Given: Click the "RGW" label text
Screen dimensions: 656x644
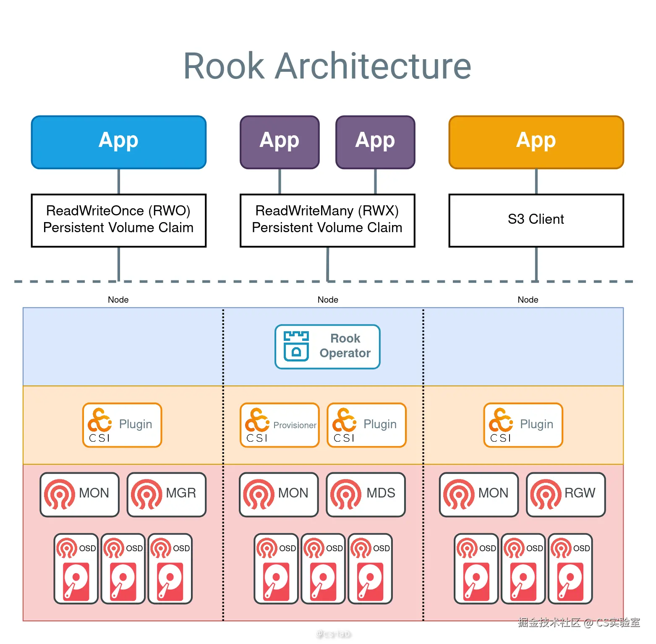Looking at the screenshot, I should coord(580,493).
